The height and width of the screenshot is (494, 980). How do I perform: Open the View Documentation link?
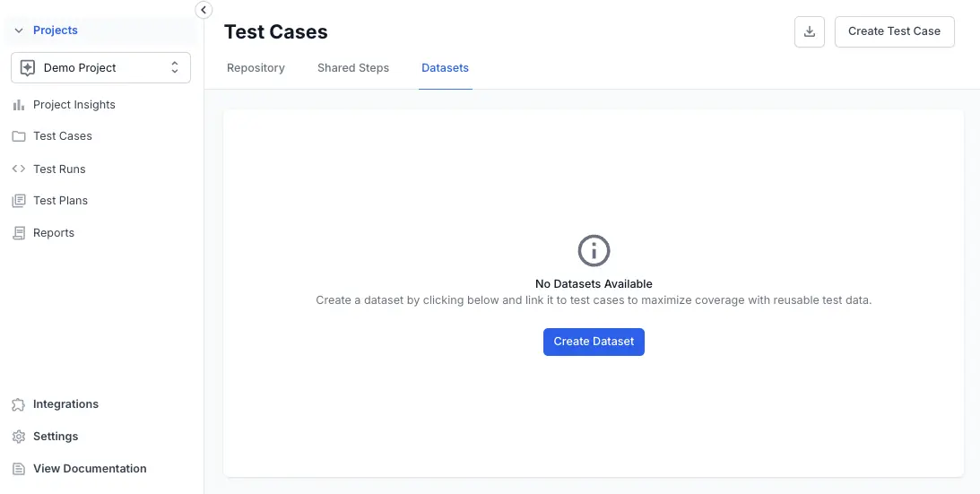pos(90,469)
